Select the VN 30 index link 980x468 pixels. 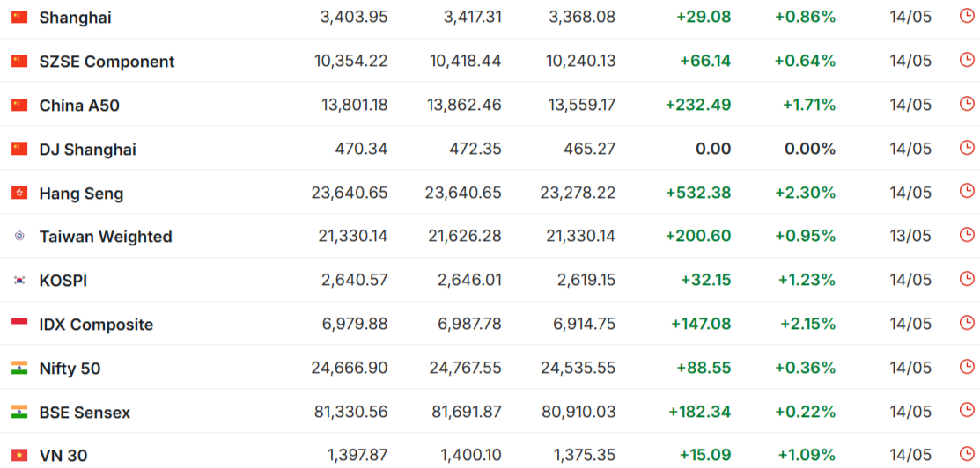click(x=63, y=457)
